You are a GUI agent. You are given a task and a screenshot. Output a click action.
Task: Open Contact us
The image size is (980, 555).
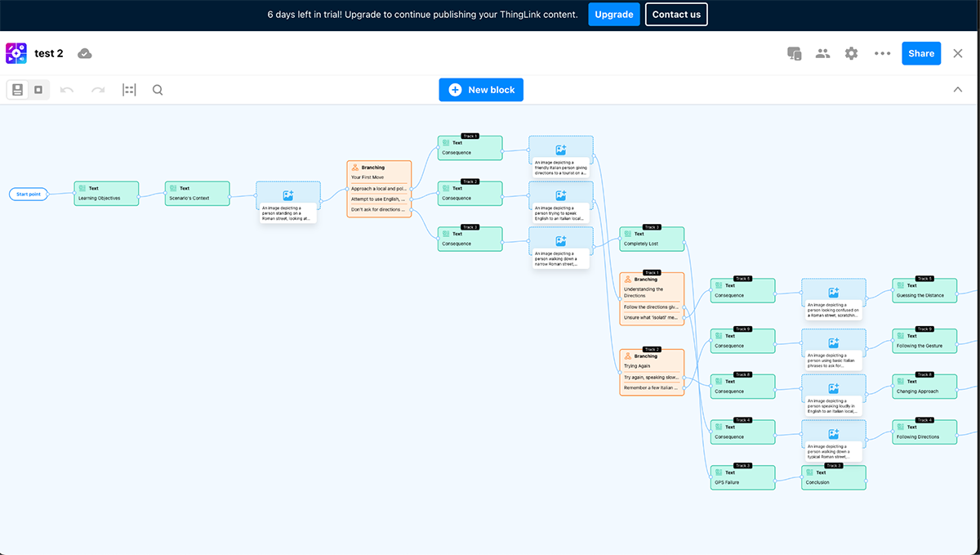point(676,14)
